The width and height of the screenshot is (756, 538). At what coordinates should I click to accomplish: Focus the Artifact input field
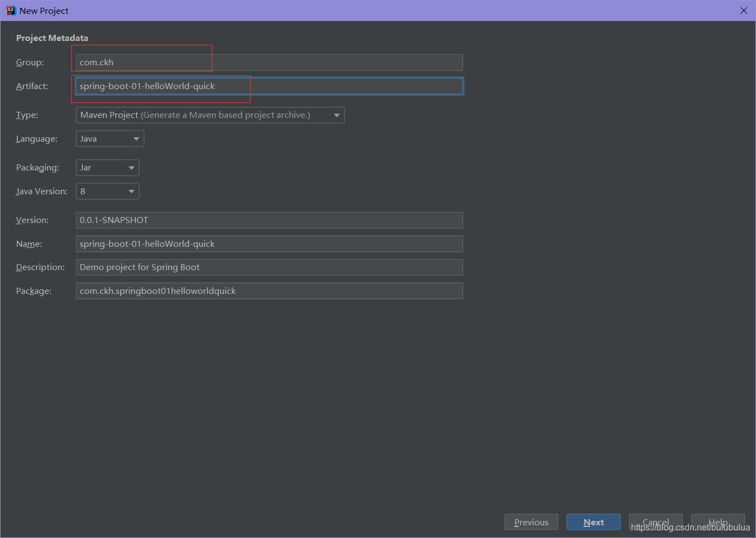point(269,86)
